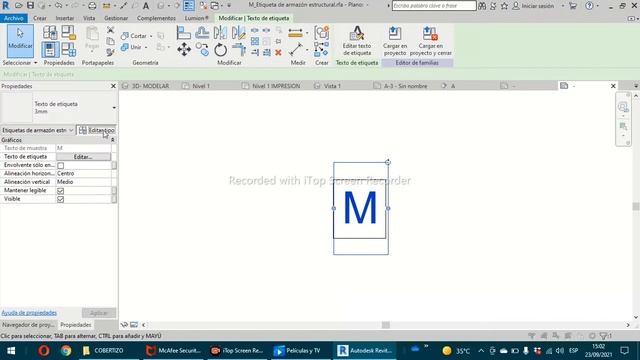Open Editar texto de etiqueta

pos(357,41)
